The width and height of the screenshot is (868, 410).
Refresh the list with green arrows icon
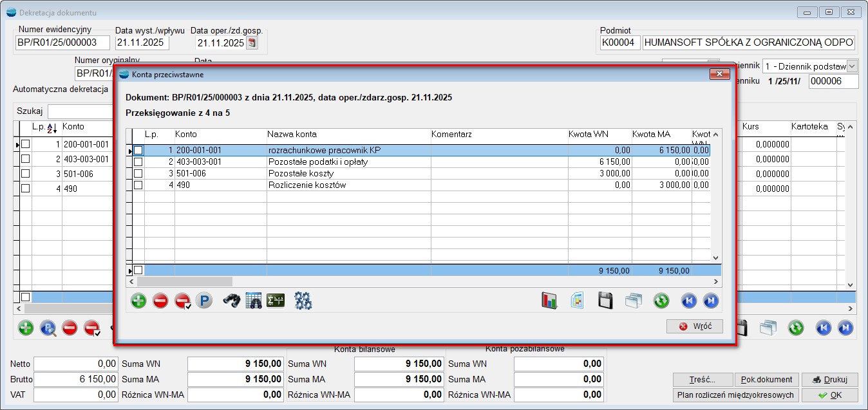661,301
